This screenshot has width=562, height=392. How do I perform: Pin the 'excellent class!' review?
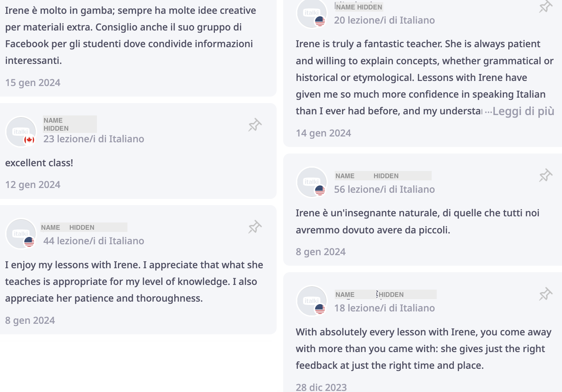coord(255,125)
